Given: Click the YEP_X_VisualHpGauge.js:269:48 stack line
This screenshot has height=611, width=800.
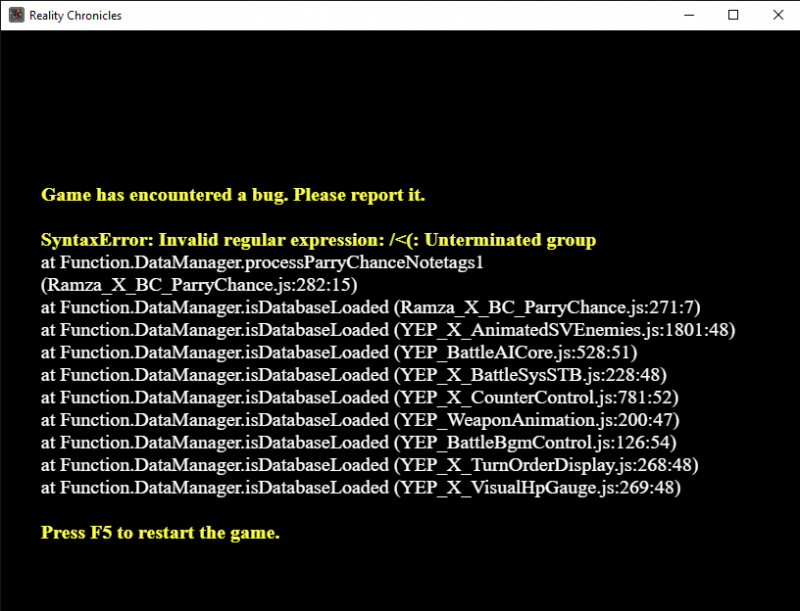Looking at the screenshot, I should [361, 488].
